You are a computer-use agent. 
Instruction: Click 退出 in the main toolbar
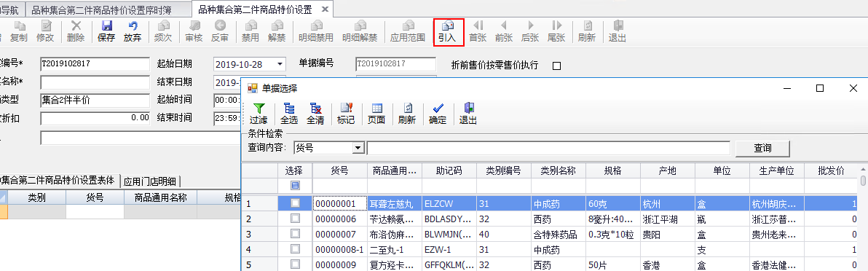point(618,31)
